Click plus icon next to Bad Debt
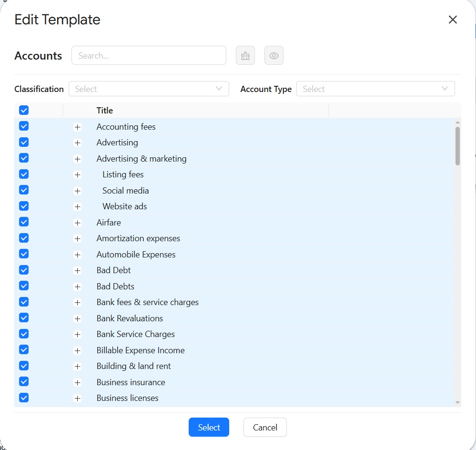 78,271
